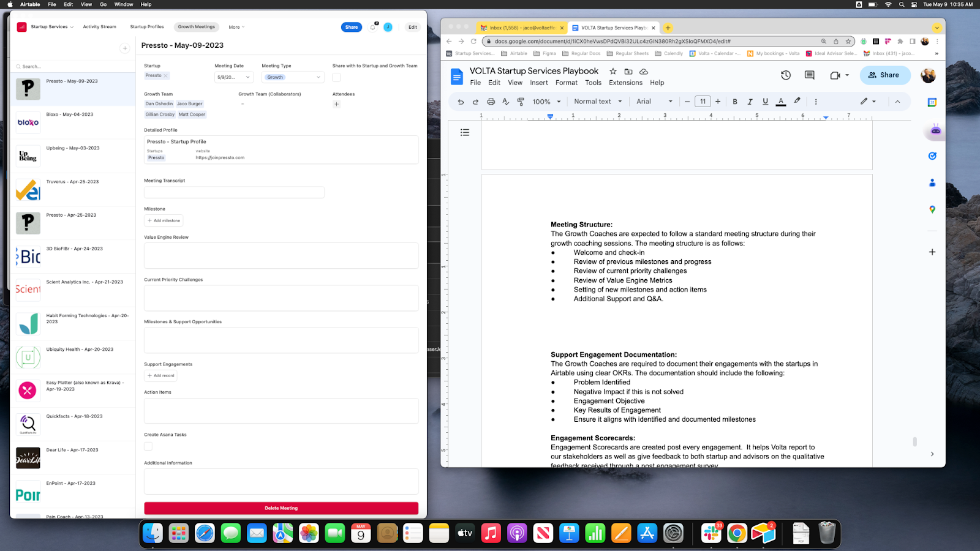Screen dimensions: 980x551
Task: Add an attendee with plus button
Action: pyautogui.click(x=336, y=104)
